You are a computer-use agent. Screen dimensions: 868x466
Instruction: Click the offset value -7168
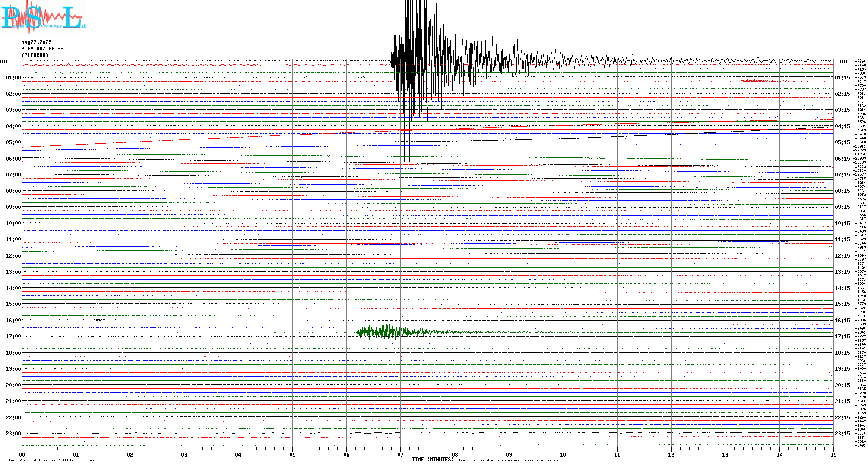861,66
